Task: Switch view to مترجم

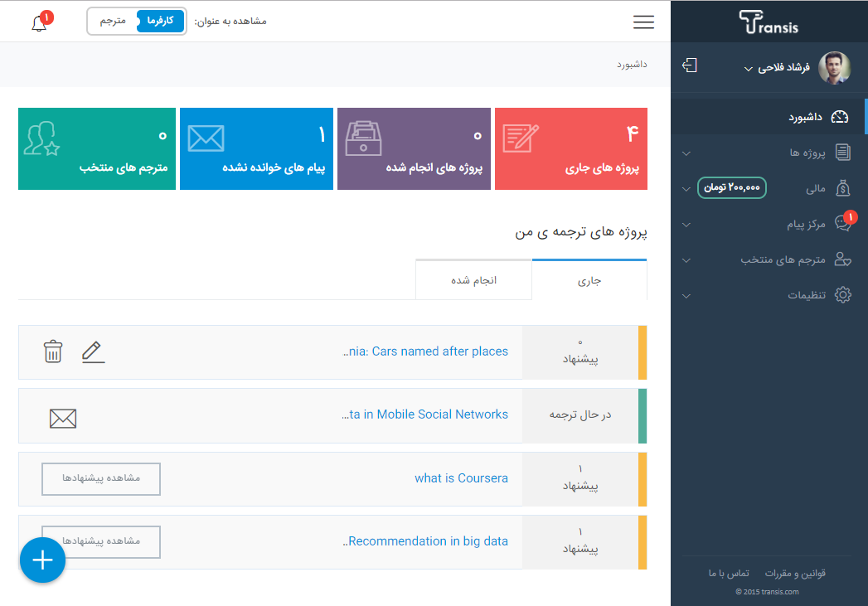Action: tap(113, 21)
